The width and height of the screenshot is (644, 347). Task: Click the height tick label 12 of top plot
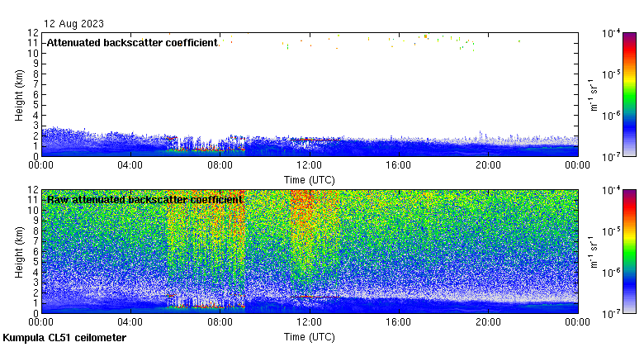coord(33,32)
